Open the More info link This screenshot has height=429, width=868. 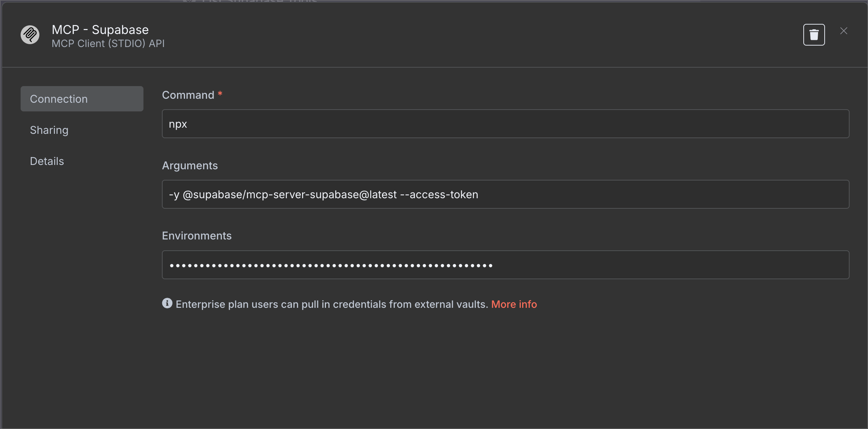[x=514, y=304]
